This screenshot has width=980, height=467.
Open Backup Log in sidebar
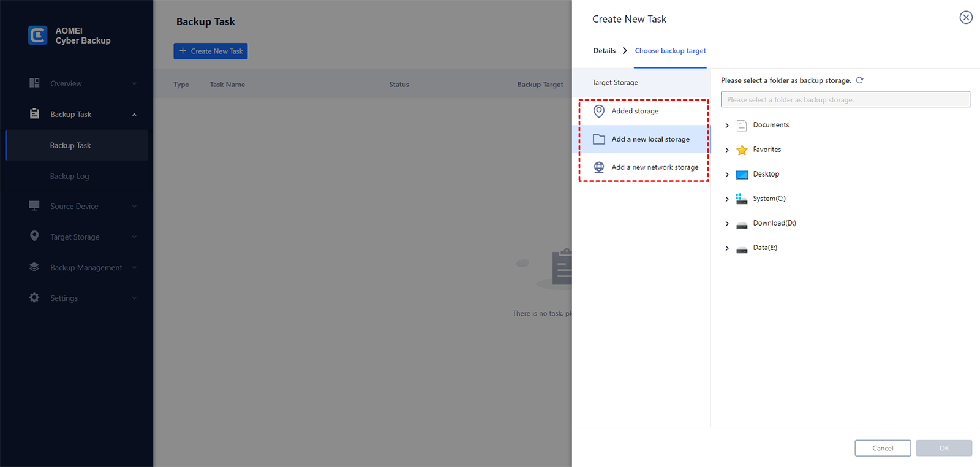click(x=70, y=177)
